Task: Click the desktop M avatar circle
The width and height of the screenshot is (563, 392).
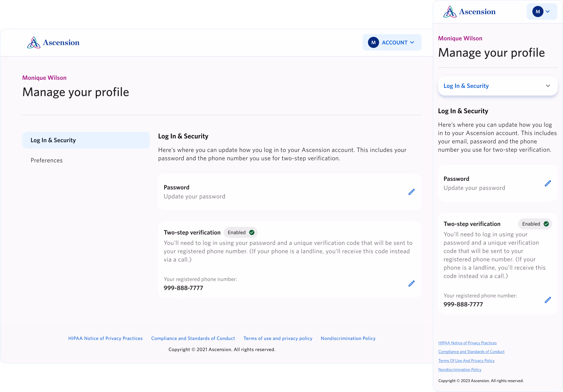Action: pos(373,43)
